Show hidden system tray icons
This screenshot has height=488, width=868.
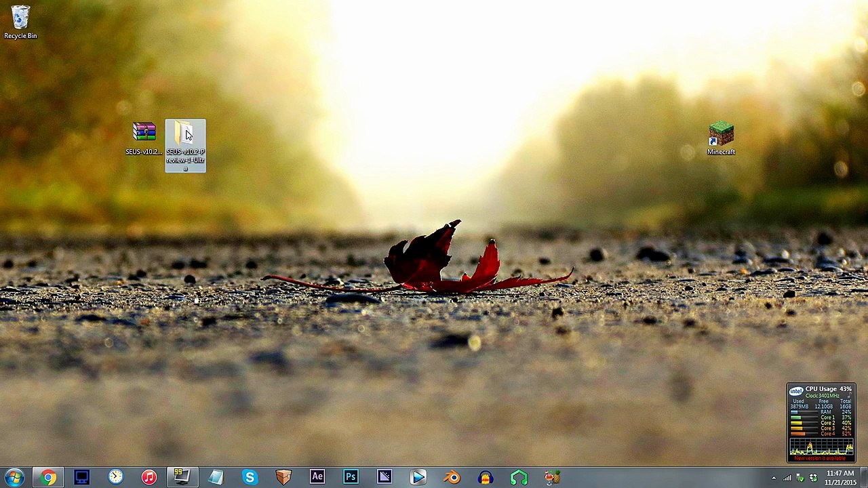coord(774,479)
